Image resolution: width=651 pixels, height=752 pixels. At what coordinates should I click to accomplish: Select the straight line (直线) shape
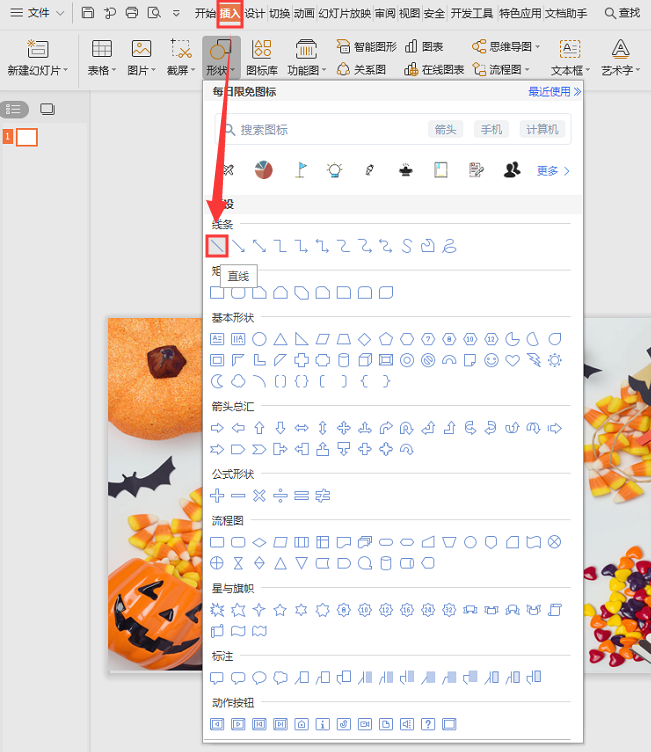point(217,245)
